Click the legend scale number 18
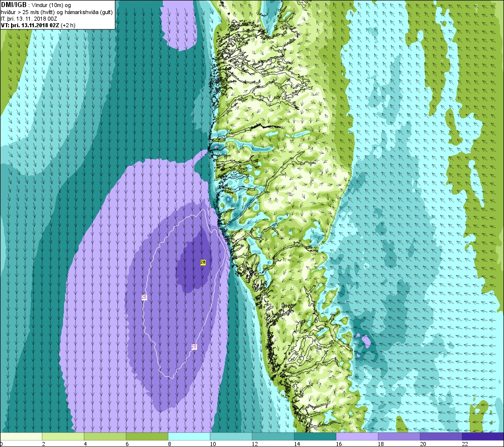Screen dimensions: 504x447 (381, 444)
